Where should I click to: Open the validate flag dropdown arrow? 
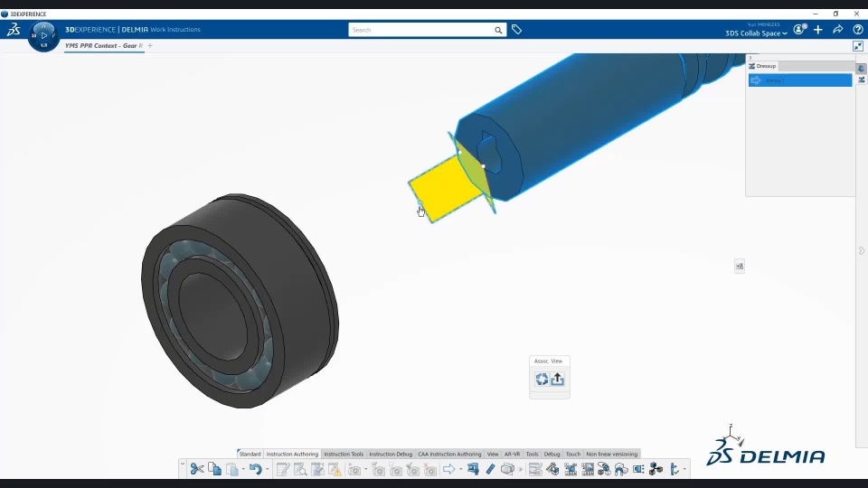click(x=684, y=470)
